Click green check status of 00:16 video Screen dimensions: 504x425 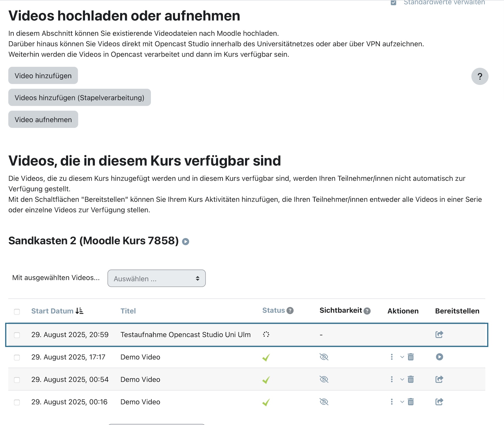tap(266, 402)
